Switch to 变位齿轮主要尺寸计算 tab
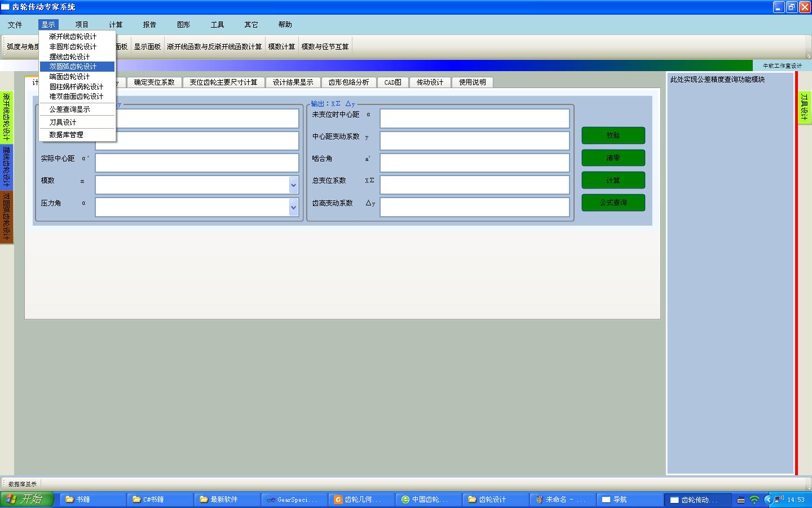 tap(223, 82)
